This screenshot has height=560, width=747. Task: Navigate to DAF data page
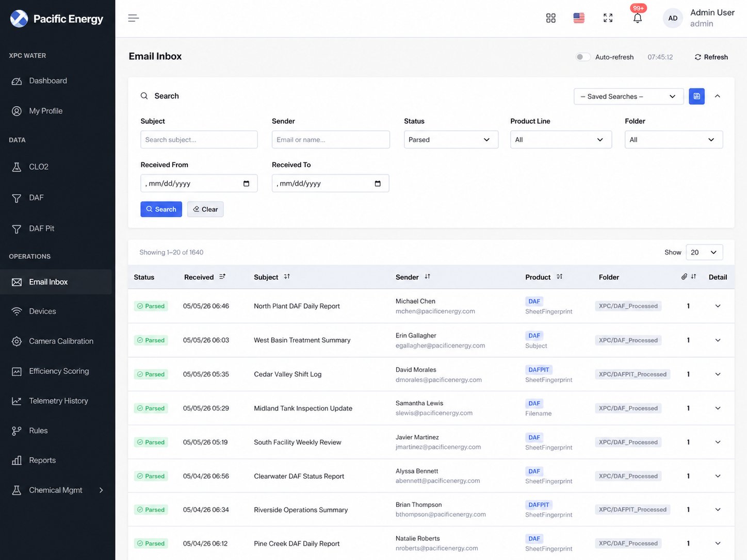56,198
